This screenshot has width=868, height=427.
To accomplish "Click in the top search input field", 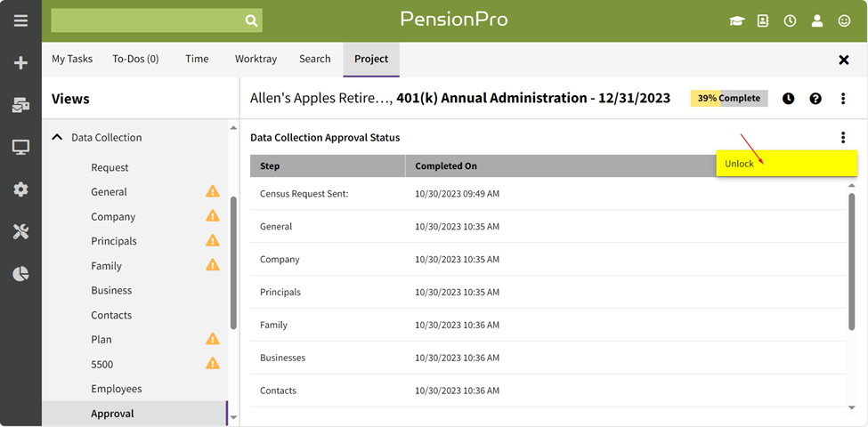I will [x=147, y=21].
